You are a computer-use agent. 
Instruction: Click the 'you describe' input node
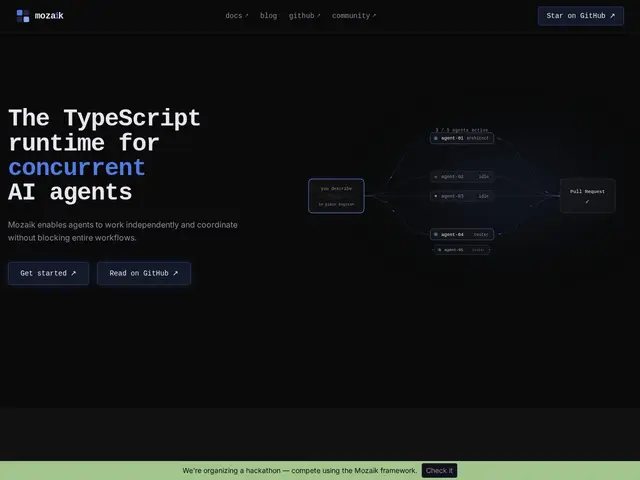pyautogui.click(x=336, y=196)
